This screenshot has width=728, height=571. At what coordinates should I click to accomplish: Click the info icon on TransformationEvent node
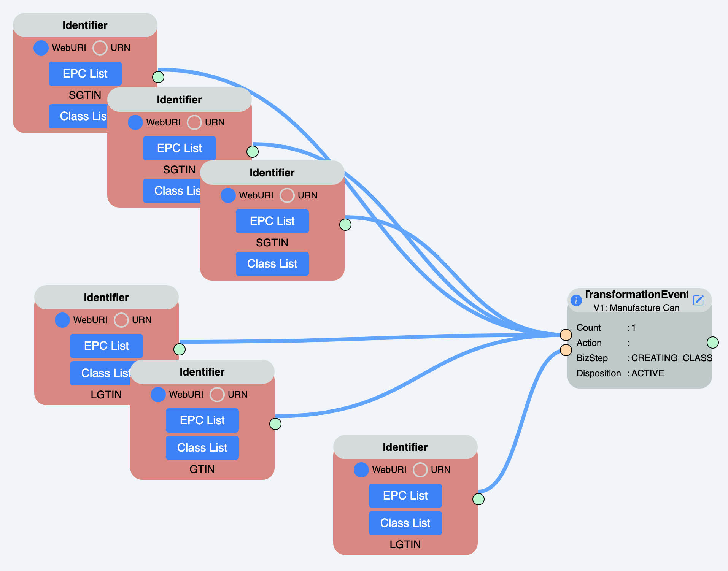point(576,300)
